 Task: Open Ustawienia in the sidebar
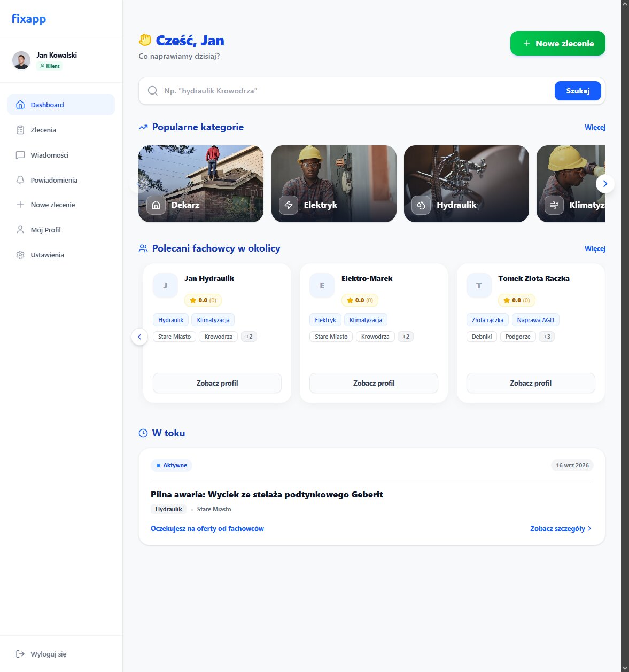[61, 255]
